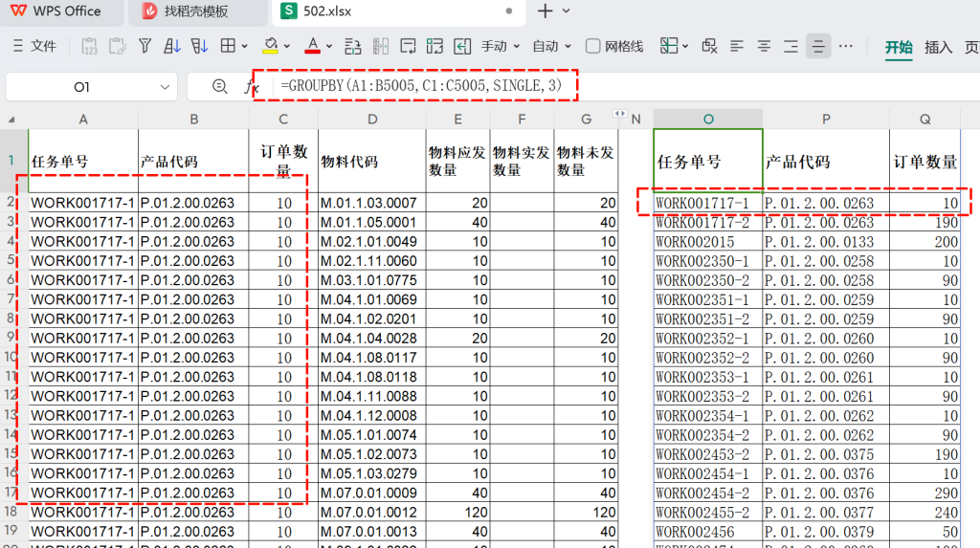Click the value 290 in column Q
Viewport: 980px width, 548px height.
[925, 493]
